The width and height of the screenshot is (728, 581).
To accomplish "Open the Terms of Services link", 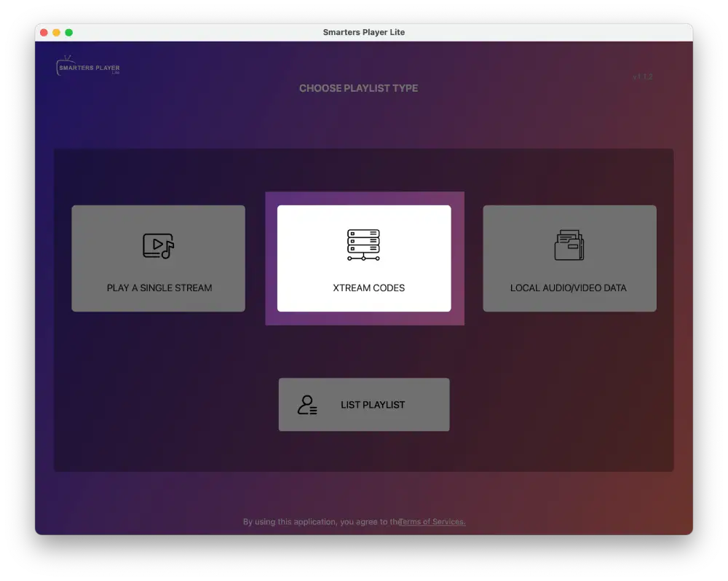I will click(432, 521).
